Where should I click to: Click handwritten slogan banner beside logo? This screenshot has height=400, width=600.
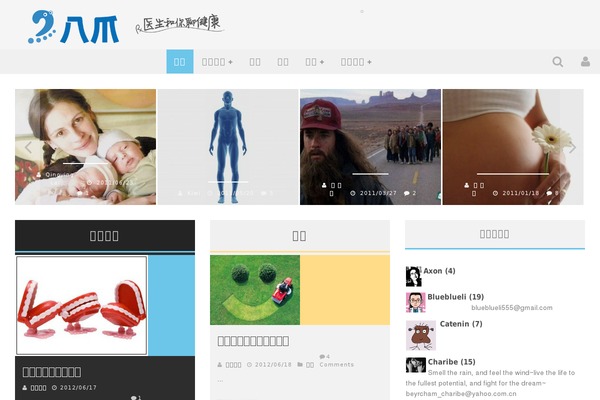(179, 24)
